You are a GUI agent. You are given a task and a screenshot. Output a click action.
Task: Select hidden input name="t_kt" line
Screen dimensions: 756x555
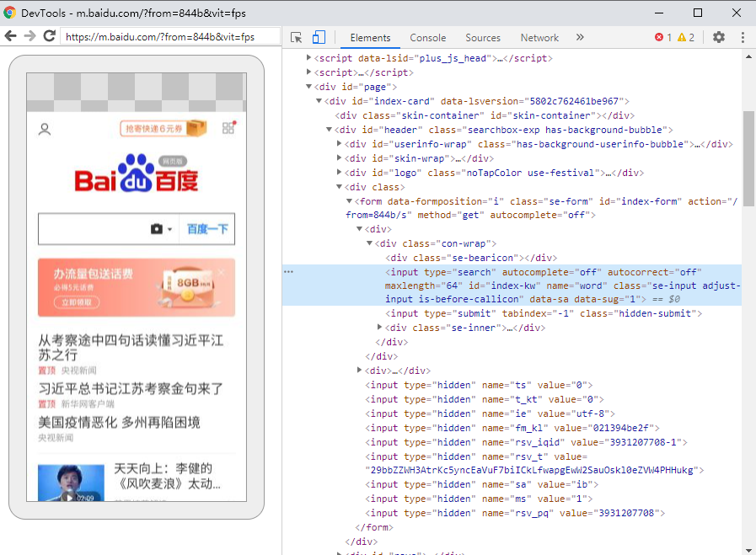[x=485, y=399]
